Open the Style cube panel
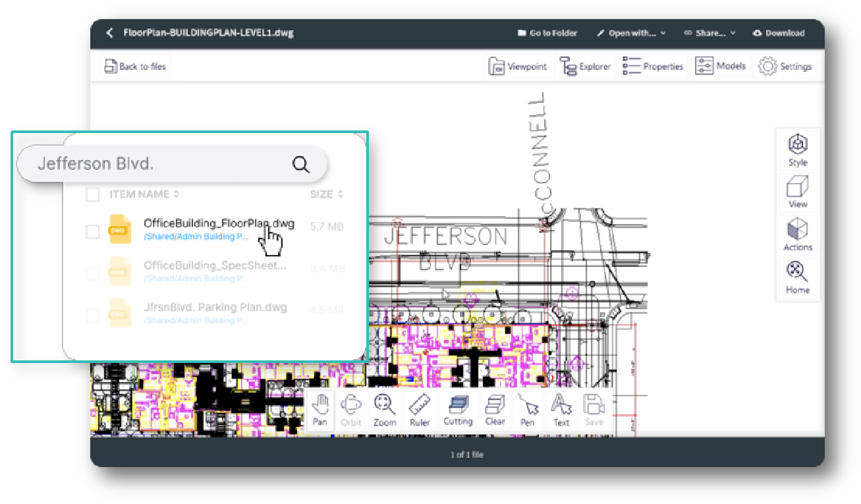 pos(798,150)
